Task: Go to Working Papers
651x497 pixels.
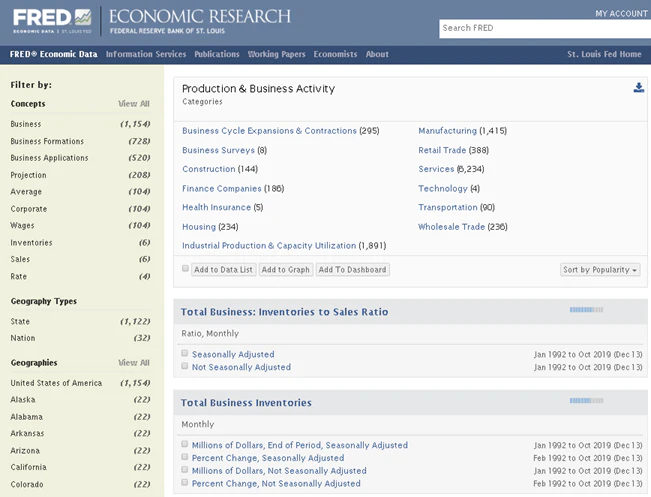Action: (277, 54)
